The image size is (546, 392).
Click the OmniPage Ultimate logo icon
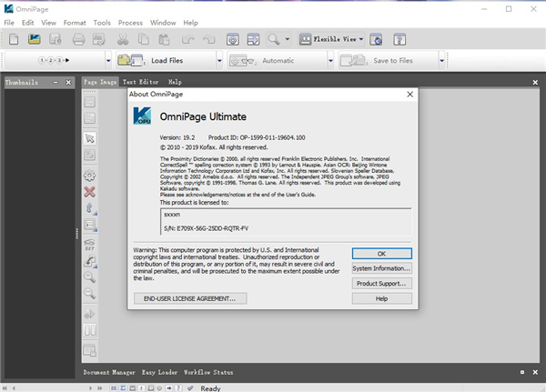[x=142, y=116]
